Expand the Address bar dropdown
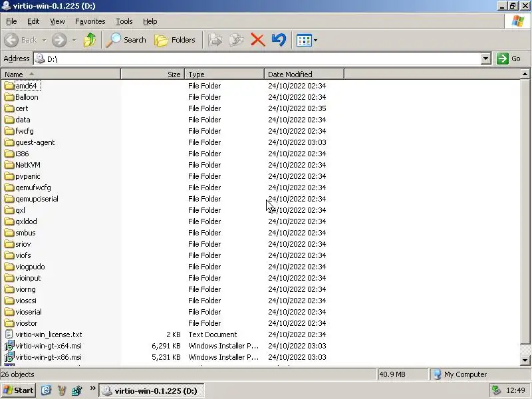532x399 pixels. coord(485,59)
